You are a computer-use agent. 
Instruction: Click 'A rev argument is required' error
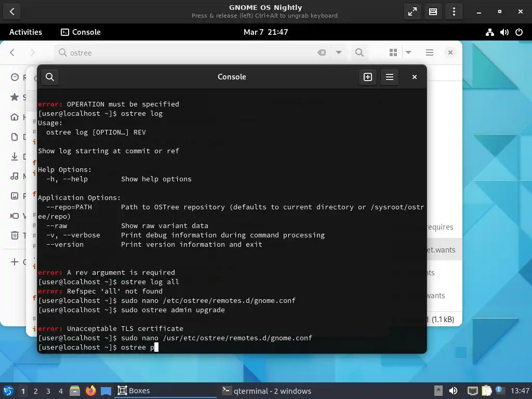pyautogui.click(x=121, y=273)
